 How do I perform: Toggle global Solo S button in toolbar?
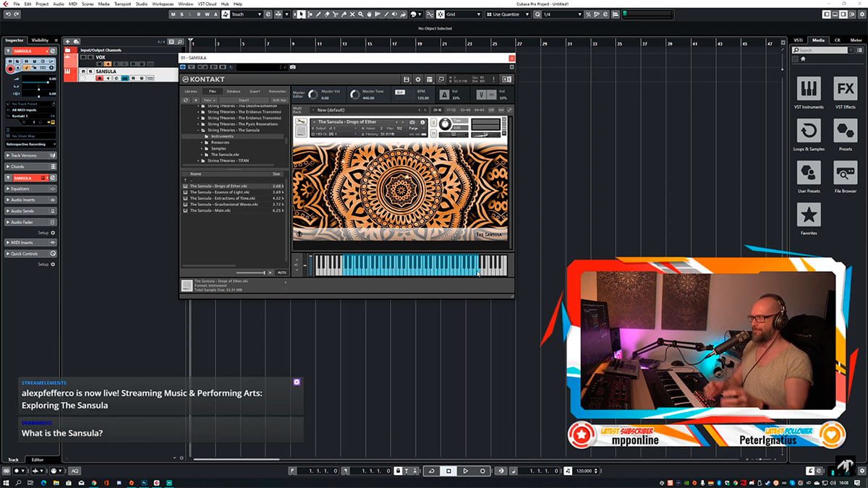tap(183, 14)
